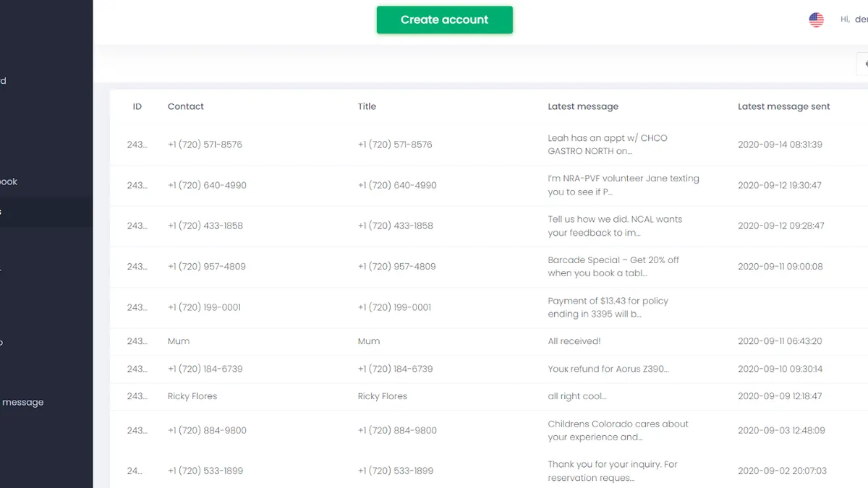Open the sidebar item ending in "message"
The height and width of the screenshot is (488, 868).
(x=22, y=402)
